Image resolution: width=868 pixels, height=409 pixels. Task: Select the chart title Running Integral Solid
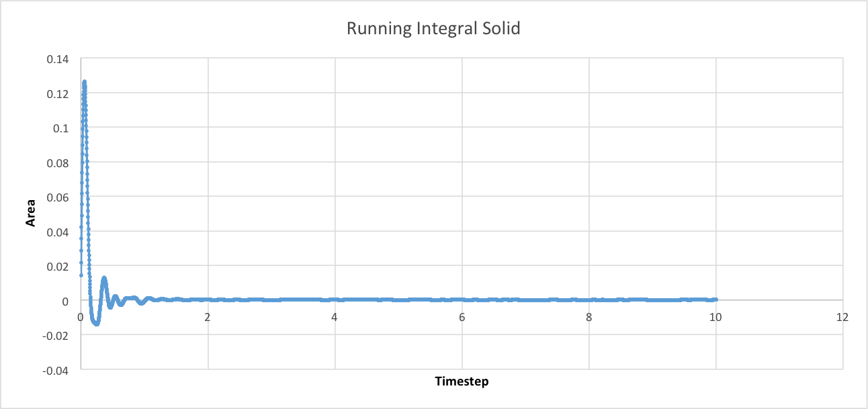(433, 29)
